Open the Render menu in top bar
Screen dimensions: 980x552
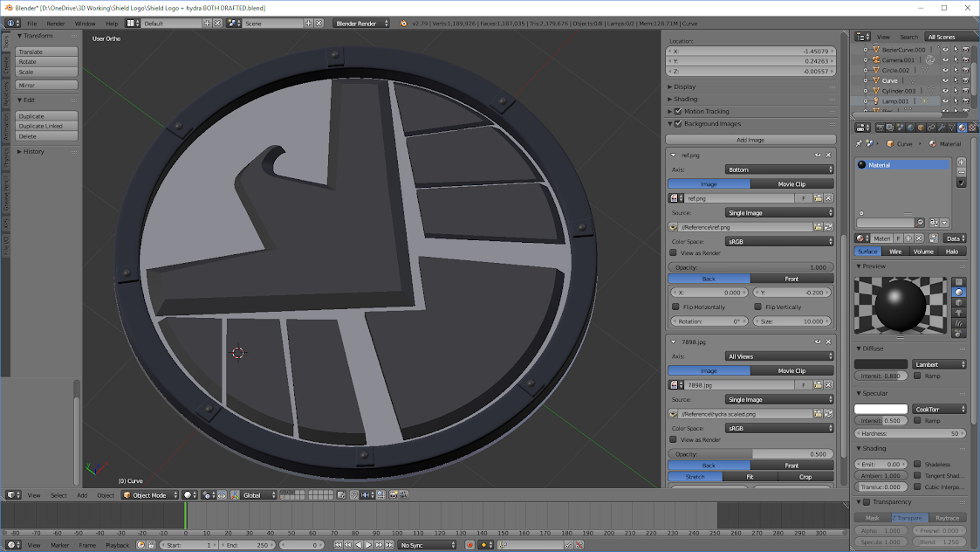[56, 24]
